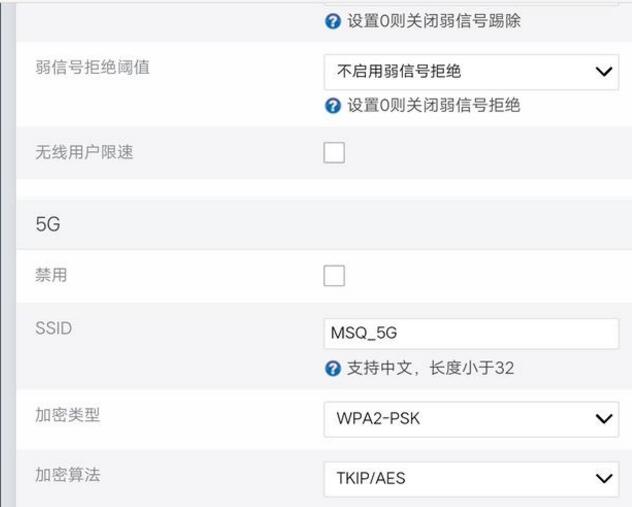The height and width of the screenshot is (507, 632).
Task: Expand the 加密类型 WPA2-PSK dropdown
Action: 470,419
